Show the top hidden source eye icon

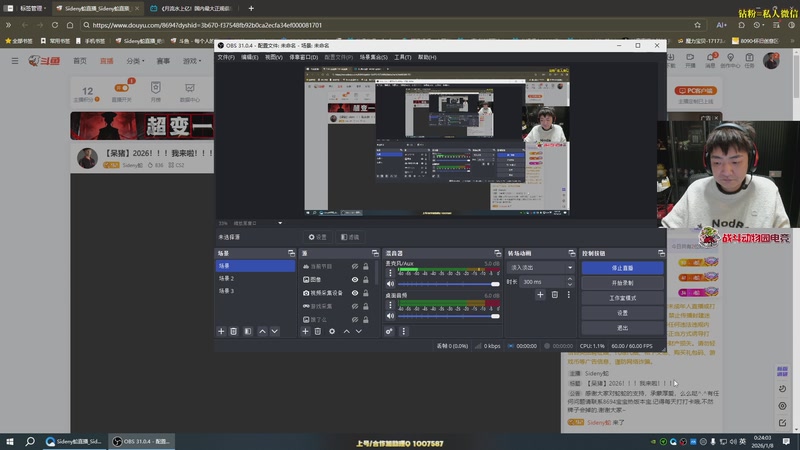point(355,266)
